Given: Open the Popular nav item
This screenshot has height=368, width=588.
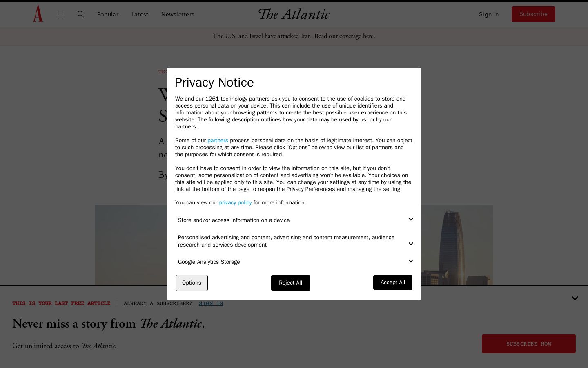Looking at the screenshot, I should [108, 14].
